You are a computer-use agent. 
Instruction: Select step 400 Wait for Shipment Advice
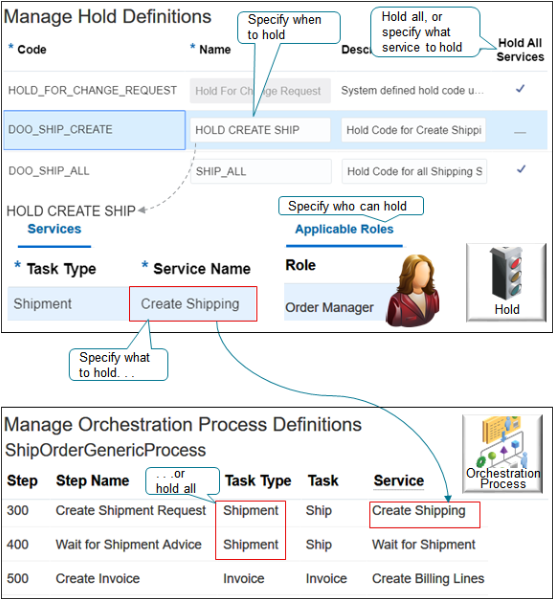(129, 545)
